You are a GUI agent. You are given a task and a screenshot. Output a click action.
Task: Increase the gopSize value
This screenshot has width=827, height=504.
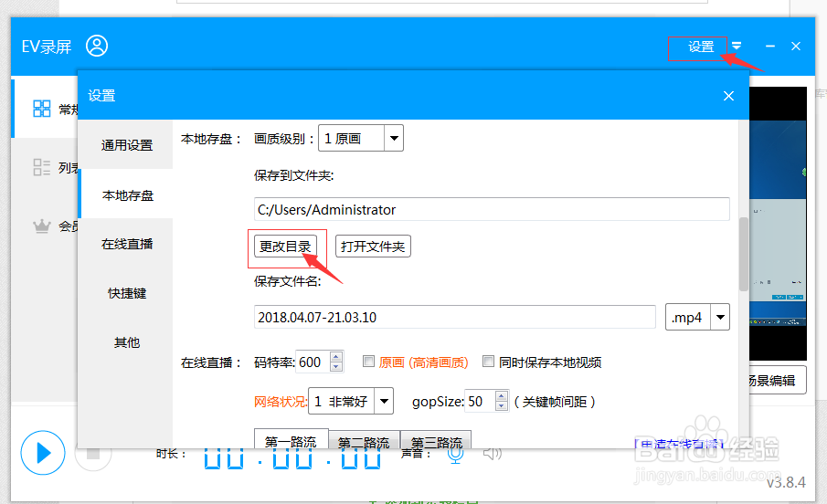tap(502, 396)
